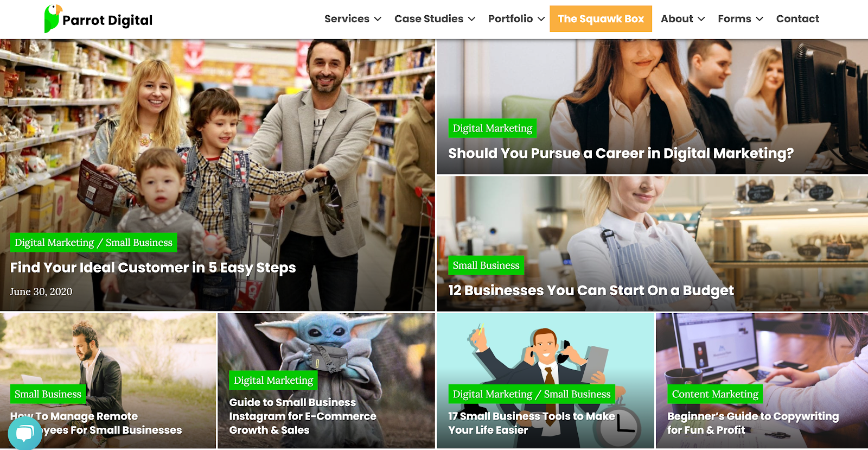The width and height of the screenshot is (868, 450).
Task: Click Small Business tag on bakery post
Action: click(486, 265)
